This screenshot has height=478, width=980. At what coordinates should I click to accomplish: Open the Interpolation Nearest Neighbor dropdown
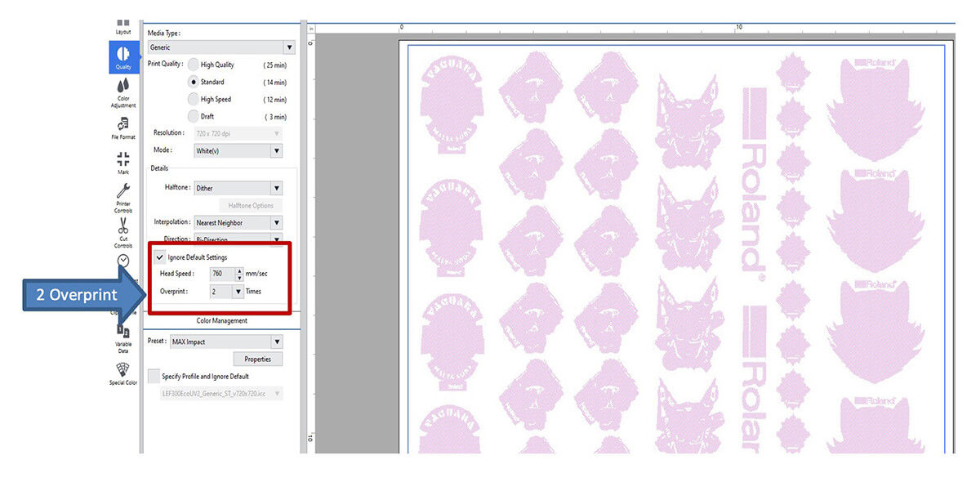(238, 222)
